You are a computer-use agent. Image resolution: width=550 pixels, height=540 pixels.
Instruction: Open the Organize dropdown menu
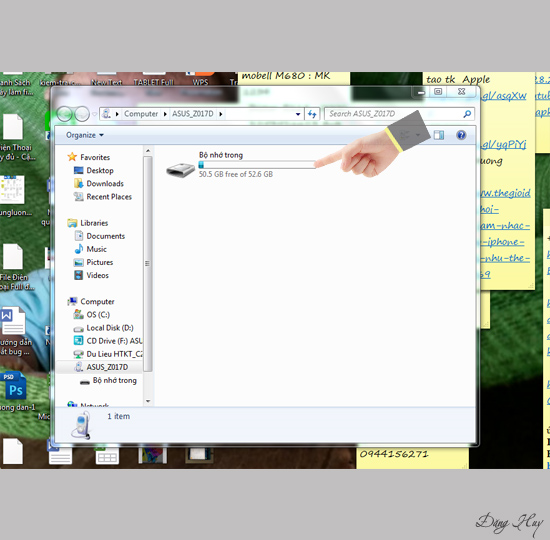(85, 135)
